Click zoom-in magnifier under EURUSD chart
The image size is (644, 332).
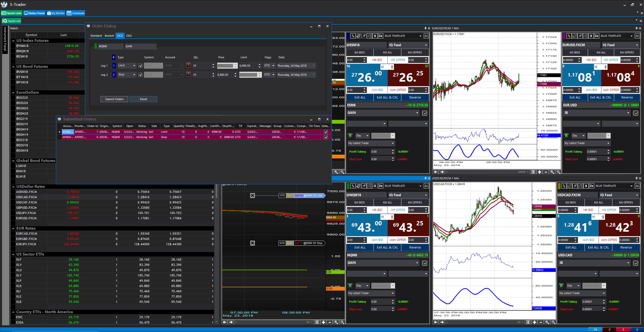pyautogui.click(x=552, y=172)
